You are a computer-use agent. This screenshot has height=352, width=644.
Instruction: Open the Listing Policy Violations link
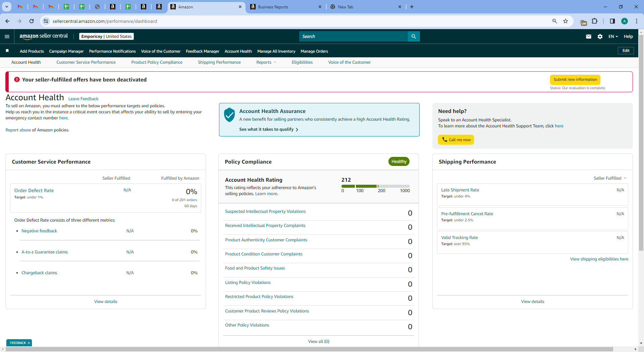[248, 283]
